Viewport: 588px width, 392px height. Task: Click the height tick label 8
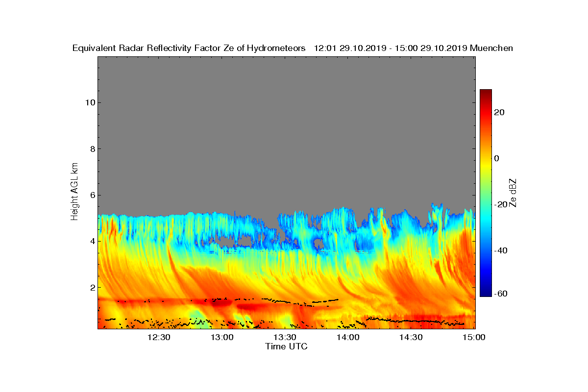point(92,149)
